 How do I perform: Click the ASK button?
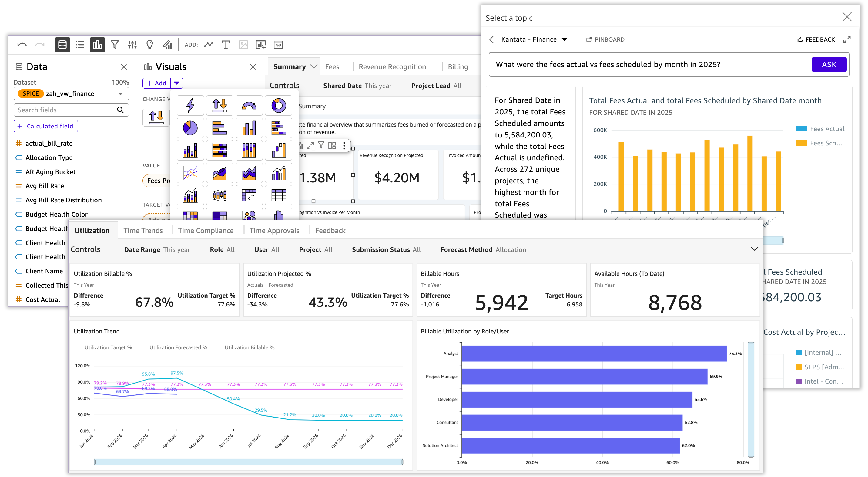[829, 64]
